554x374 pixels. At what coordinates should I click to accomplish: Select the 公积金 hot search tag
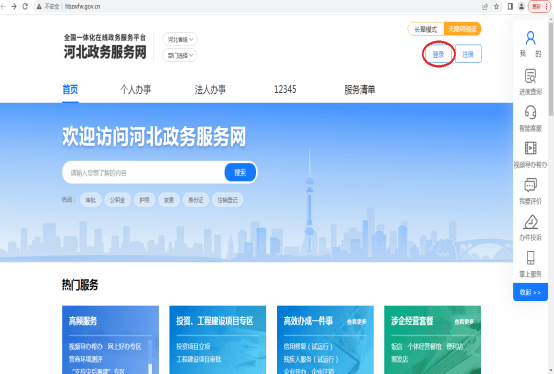tap(117, 200)
